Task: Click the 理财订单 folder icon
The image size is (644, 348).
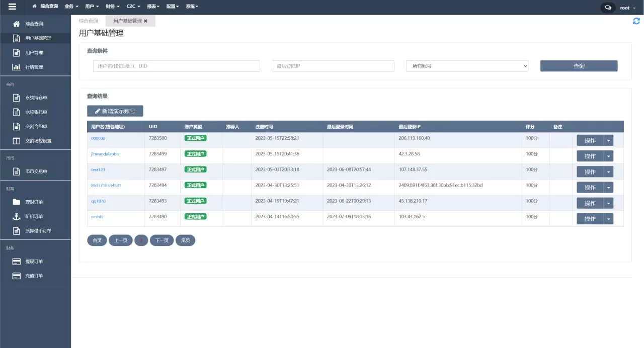Action: tap(17, 202)
